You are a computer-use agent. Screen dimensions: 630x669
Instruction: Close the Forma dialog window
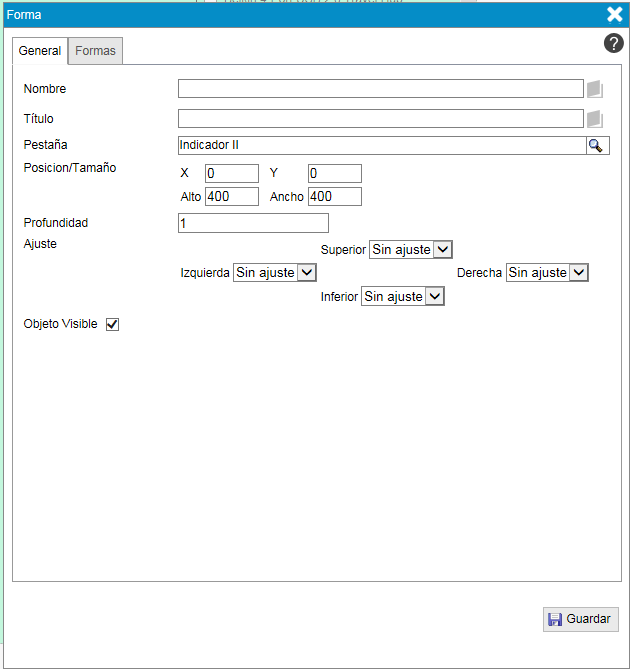[615, 14]
